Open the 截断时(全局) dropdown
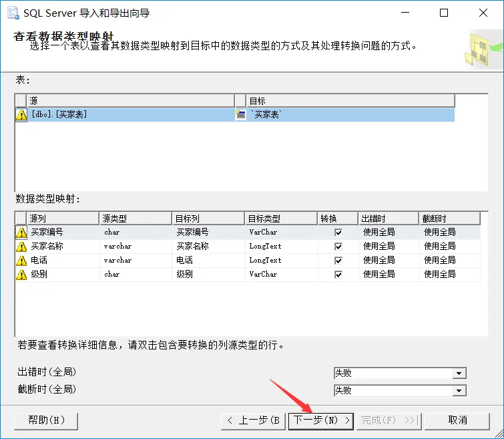This screenshot has height=439, width=504. pyautogui.click(x=459, y=390)
